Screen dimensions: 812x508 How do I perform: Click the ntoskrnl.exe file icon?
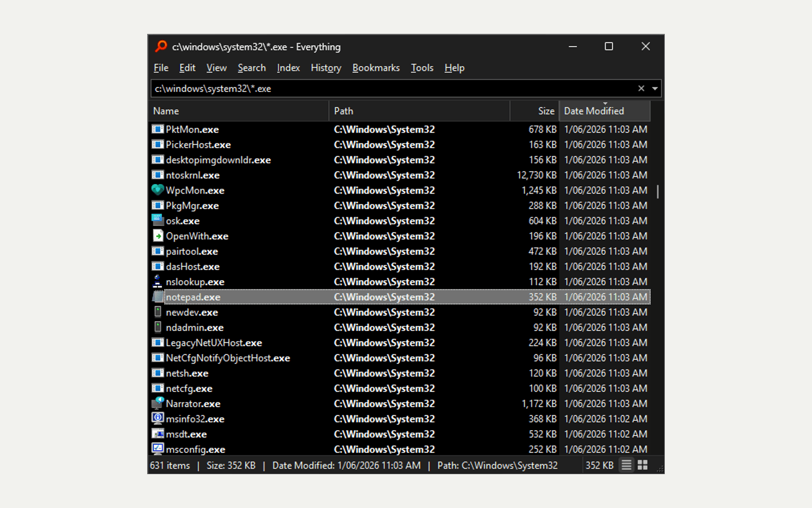[x=158, y=175]
